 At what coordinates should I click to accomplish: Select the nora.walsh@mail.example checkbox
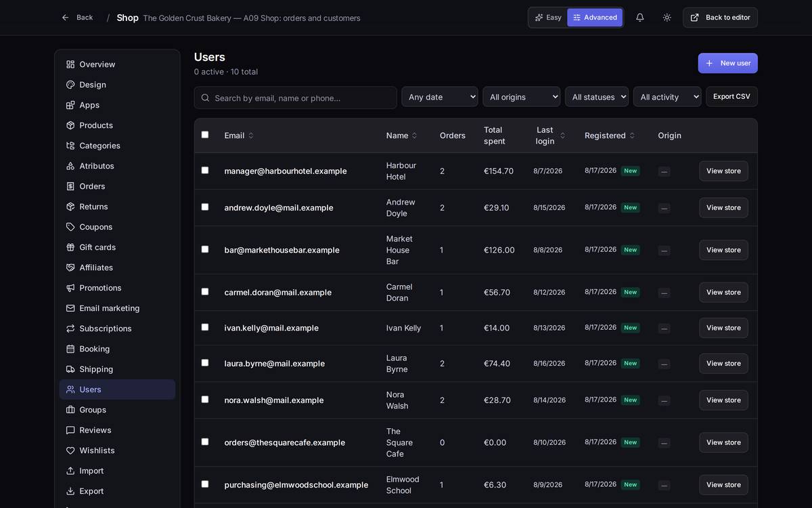(205, 399)
